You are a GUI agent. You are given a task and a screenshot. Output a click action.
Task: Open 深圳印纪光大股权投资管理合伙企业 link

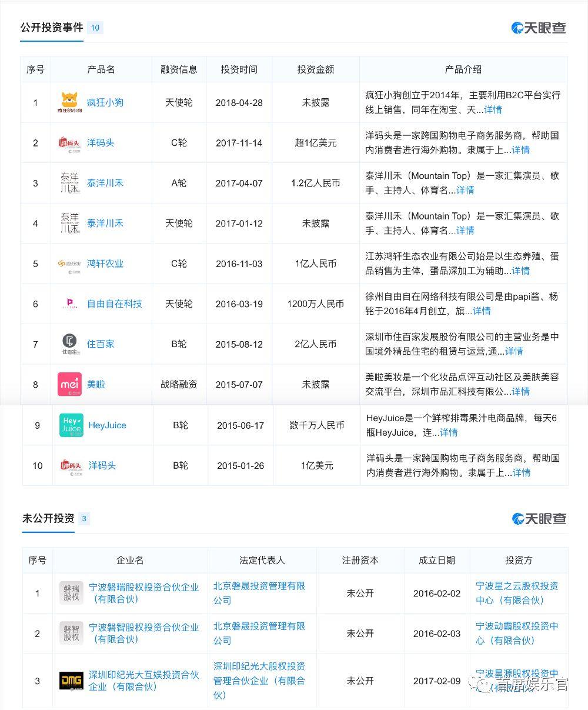(x=259, y=681)
